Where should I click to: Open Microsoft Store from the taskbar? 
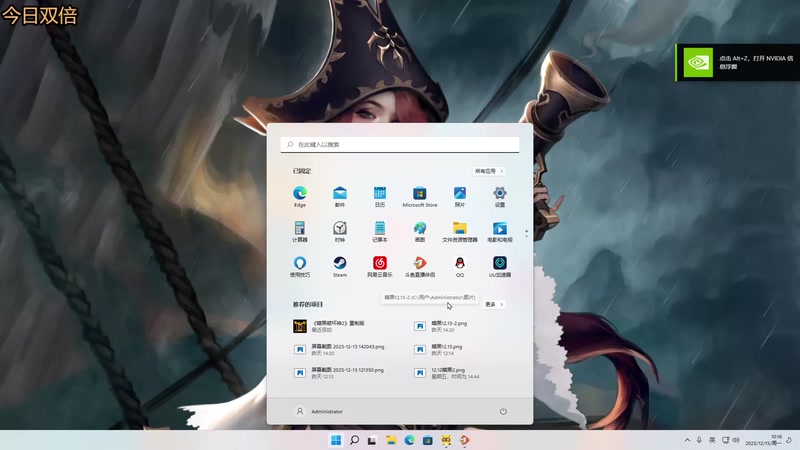(428, 440)
